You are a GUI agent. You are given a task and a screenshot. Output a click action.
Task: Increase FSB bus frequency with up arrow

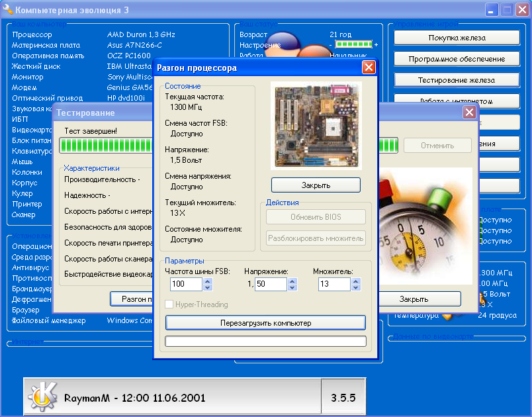208,281
